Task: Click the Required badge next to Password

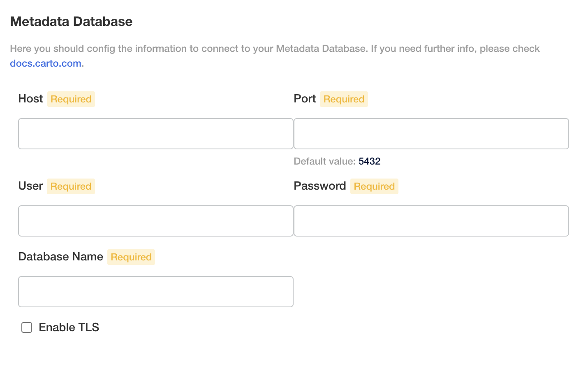Action: click(x=374, y=186)
